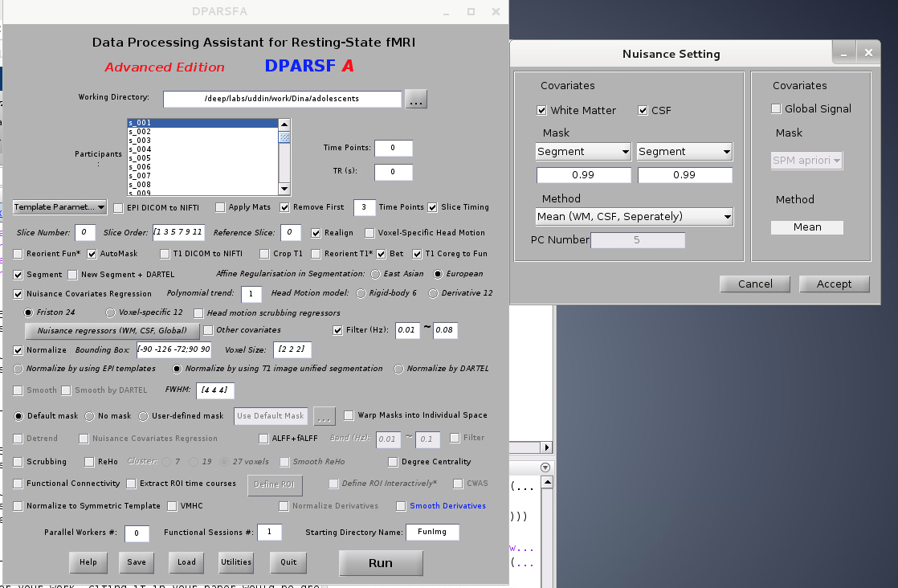Toggle the Bet checkbox
The height and width of the screenshot is (588, 898).
click(x=381, y=254)
